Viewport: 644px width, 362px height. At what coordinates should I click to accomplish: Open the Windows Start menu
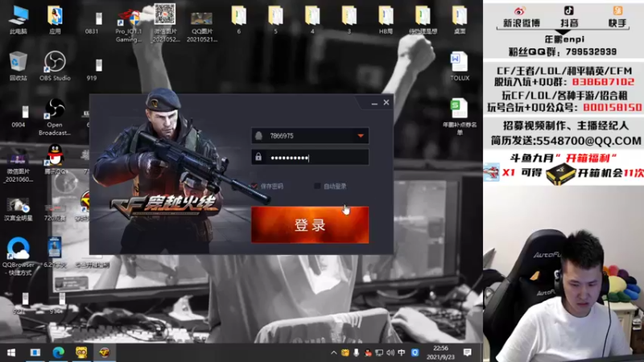click(11, 352)
